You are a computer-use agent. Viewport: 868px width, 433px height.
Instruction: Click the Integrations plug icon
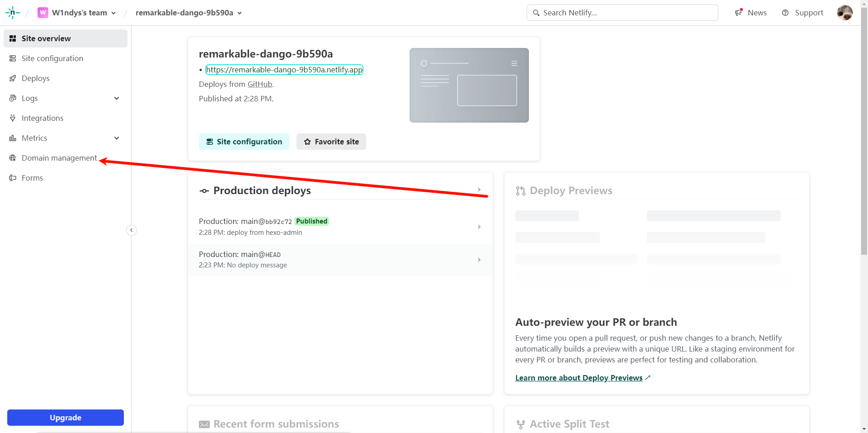[13, 118]
